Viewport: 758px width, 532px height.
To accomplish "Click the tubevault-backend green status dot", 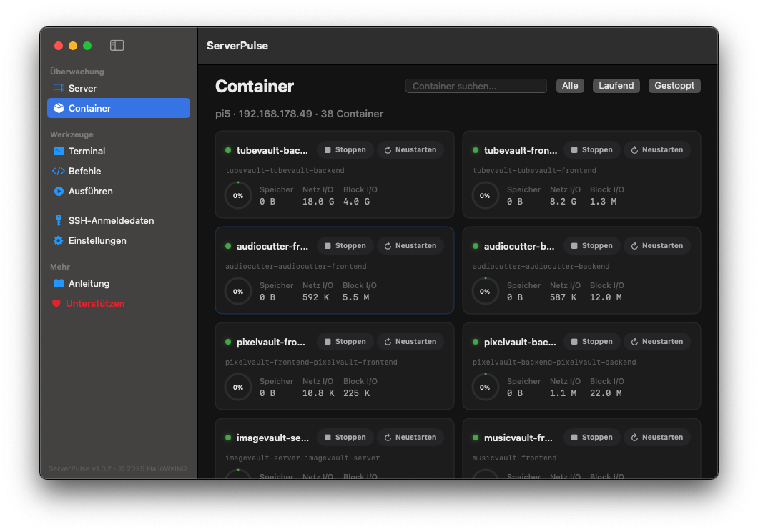I will click(228, 150).
